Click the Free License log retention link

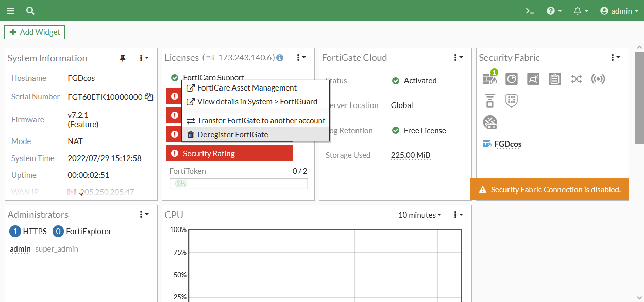[x=425, y=131]
